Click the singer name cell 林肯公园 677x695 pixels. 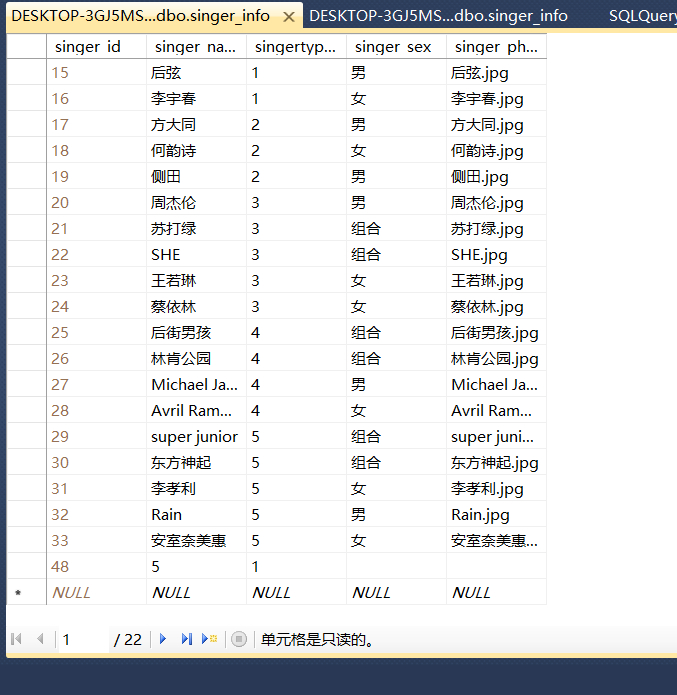click(x=196, y=359)
